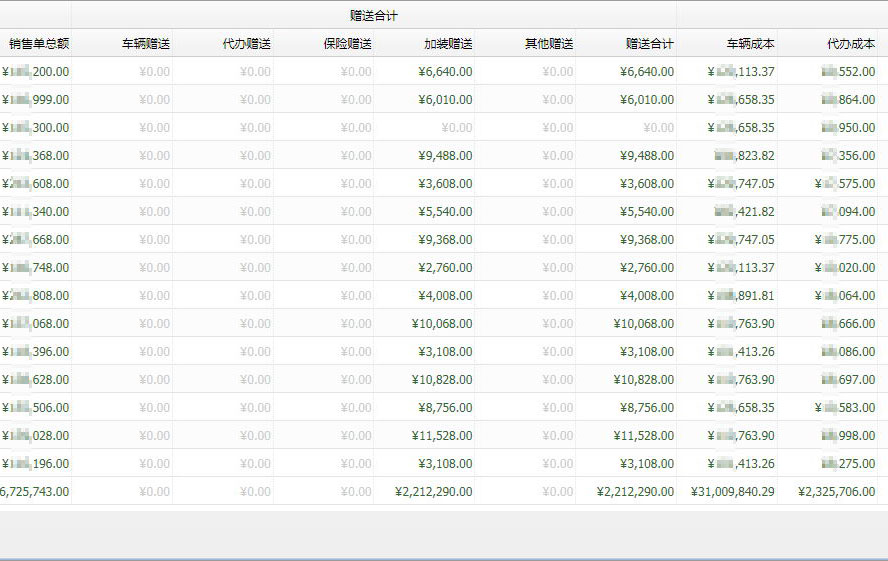The width and height of the screenshot is (888, 561).
Task: Click the 代办成本 column header
Action: point(851,44)
